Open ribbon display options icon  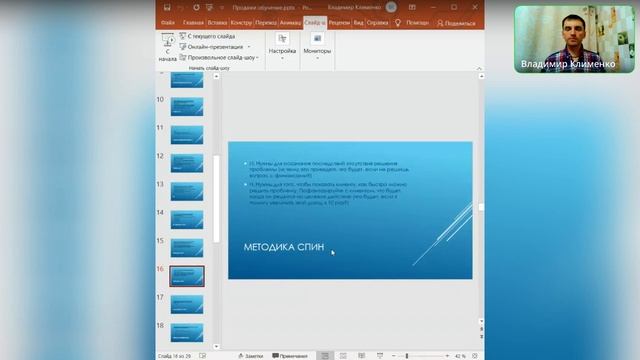412,7
